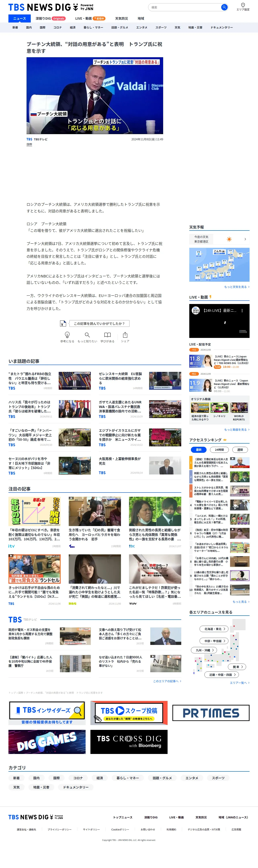Screen dimensions: 258x868
Task: Select the ニュース tab
Action: click(19, 18)
